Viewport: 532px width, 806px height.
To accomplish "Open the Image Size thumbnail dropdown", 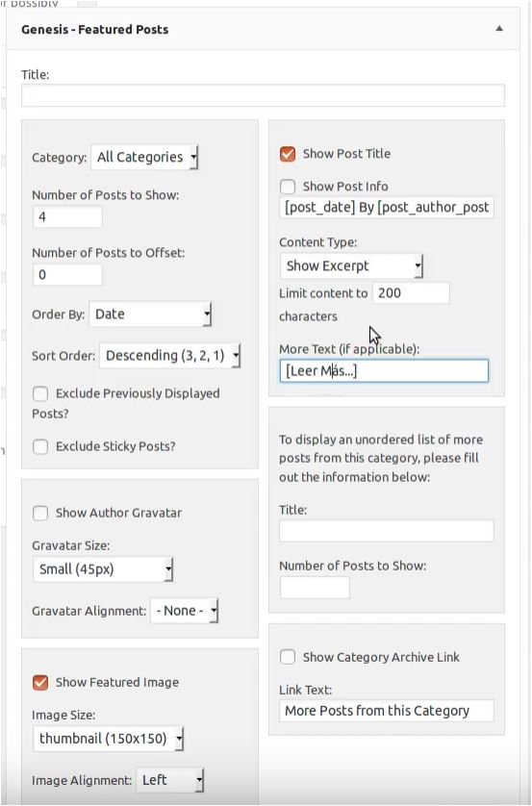I will click(x=108, y=739).
